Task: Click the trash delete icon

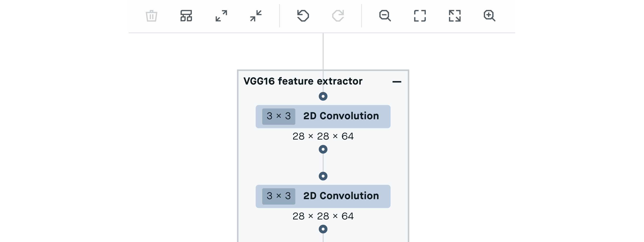Action: pyautogui.click(x=151, y=16)
